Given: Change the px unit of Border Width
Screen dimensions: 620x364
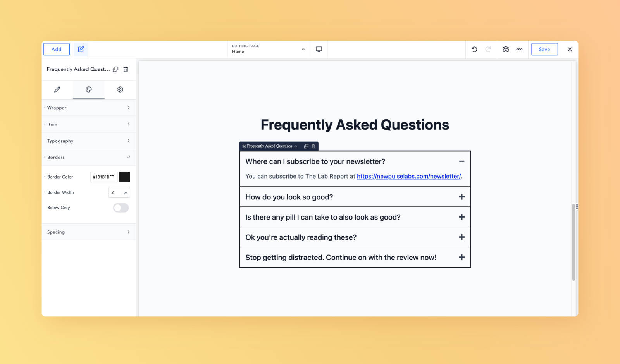Looking at the screenshot, I should 126,192.
